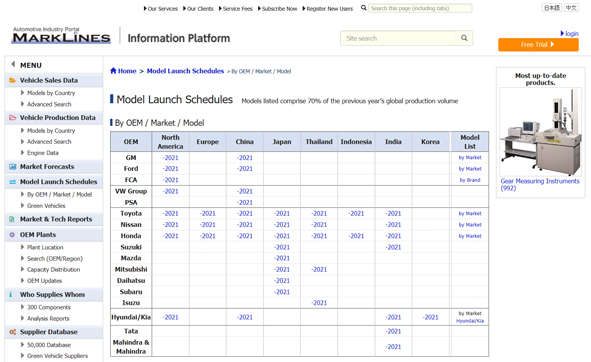Open Register New Users link
Image resolution: width=591 pixels, height=362 pixels.
[328, 9]
